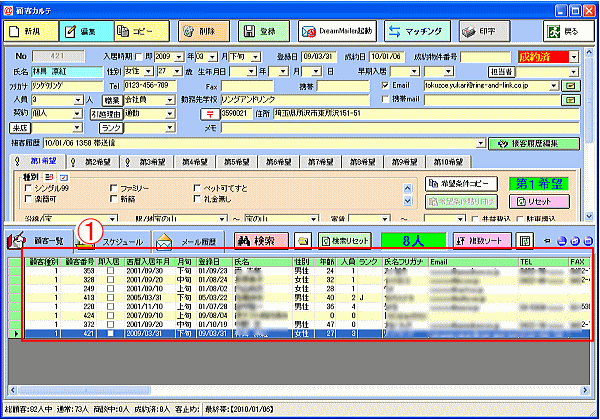Launch DreamMailer with its envelope button

338,31
